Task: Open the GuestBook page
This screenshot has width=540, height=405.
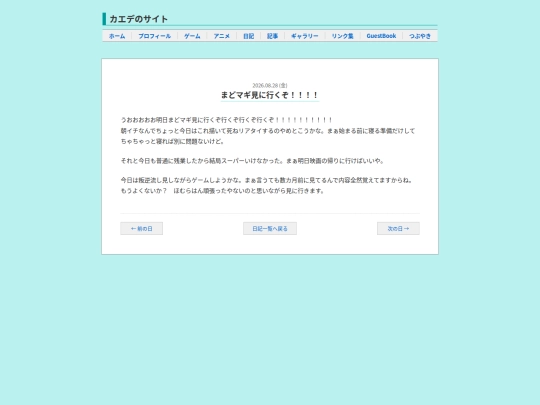Action: pos(381,36)
